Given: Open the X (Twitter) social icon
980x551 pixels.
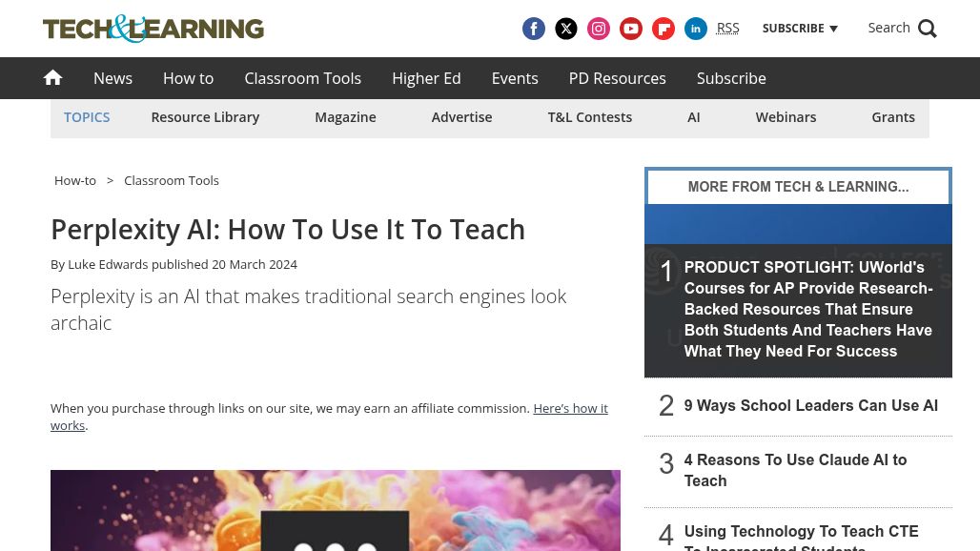Looking at the screenshot, I should click(x=565, y=29).
